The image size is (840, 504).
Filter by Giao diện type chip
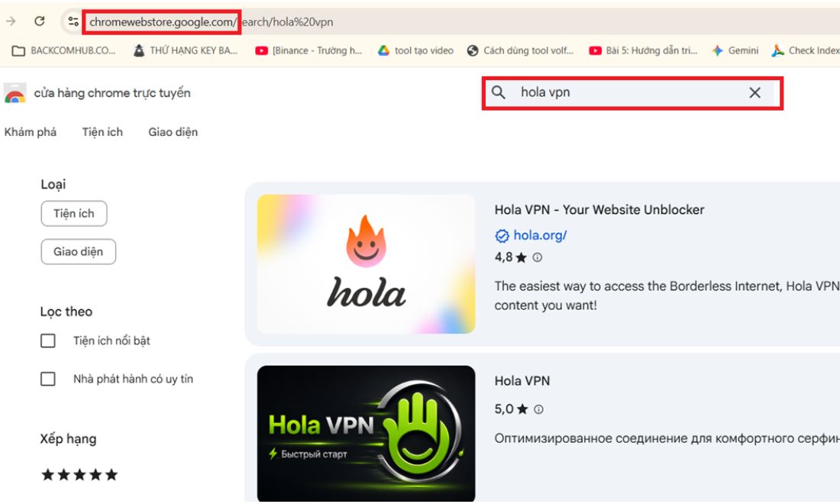[78, 252]
